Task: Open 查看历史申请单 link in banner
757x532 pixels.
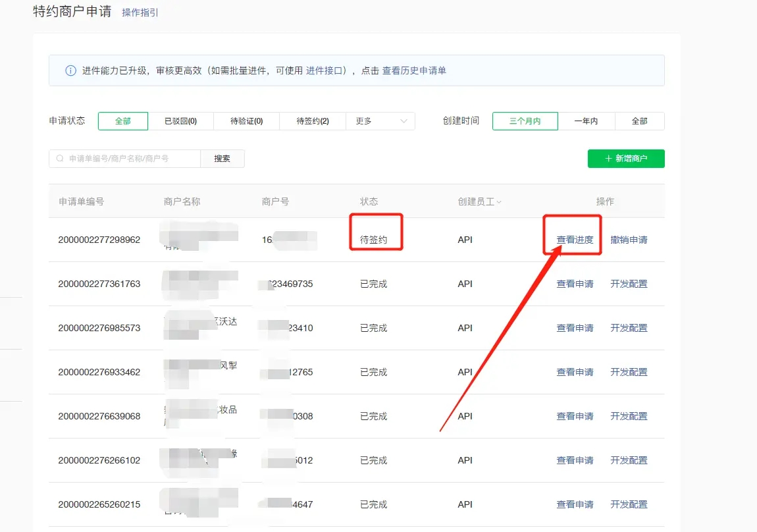Action: 414,70
